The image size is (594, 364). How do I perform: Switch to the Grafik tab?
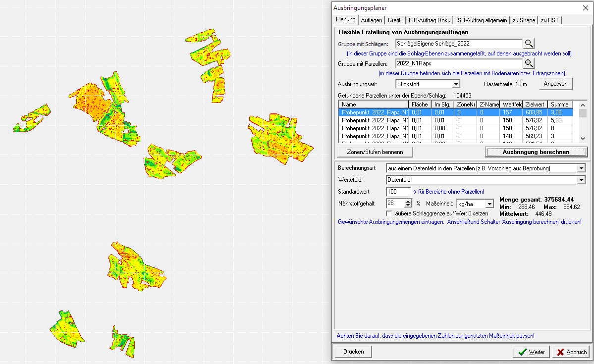click(395, 20)
